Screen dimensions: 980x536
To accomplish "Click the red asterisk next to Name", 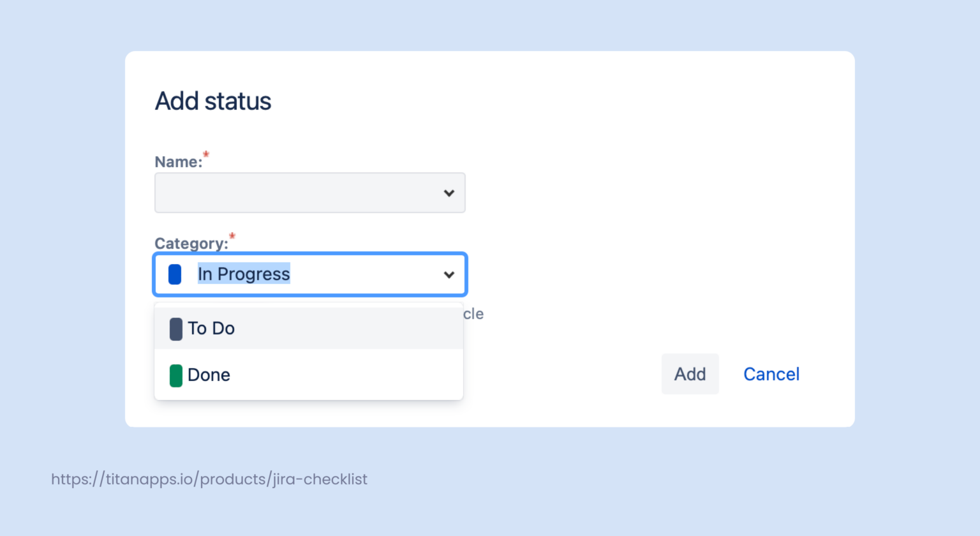I will click(205, 154).
